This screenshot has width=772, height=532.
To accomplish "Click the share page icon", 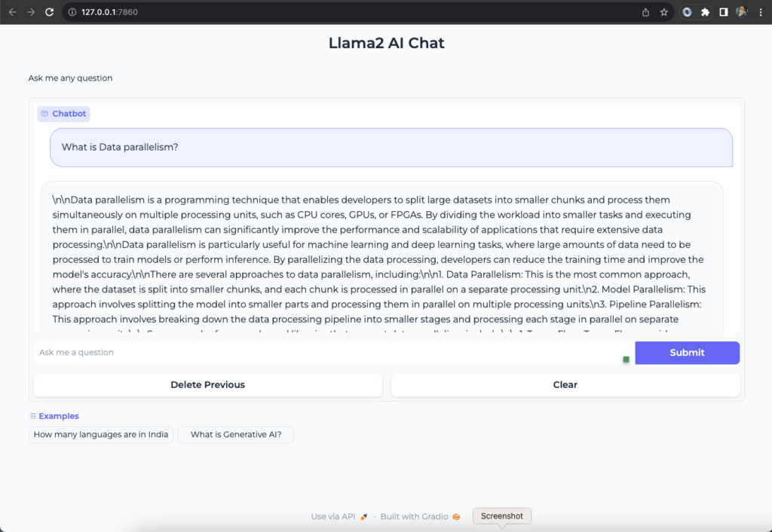I will (x=646, y=12).
